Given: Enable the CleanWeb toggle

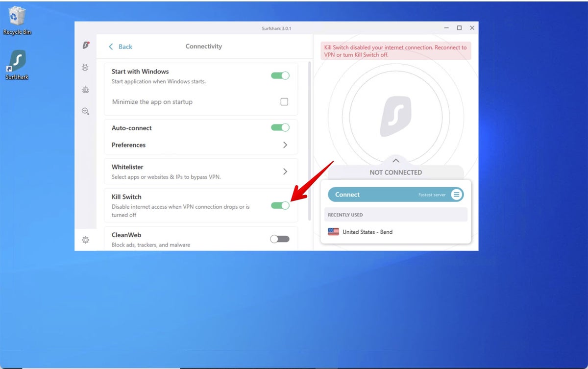Looking at the screenshot, I should (280, 239).
